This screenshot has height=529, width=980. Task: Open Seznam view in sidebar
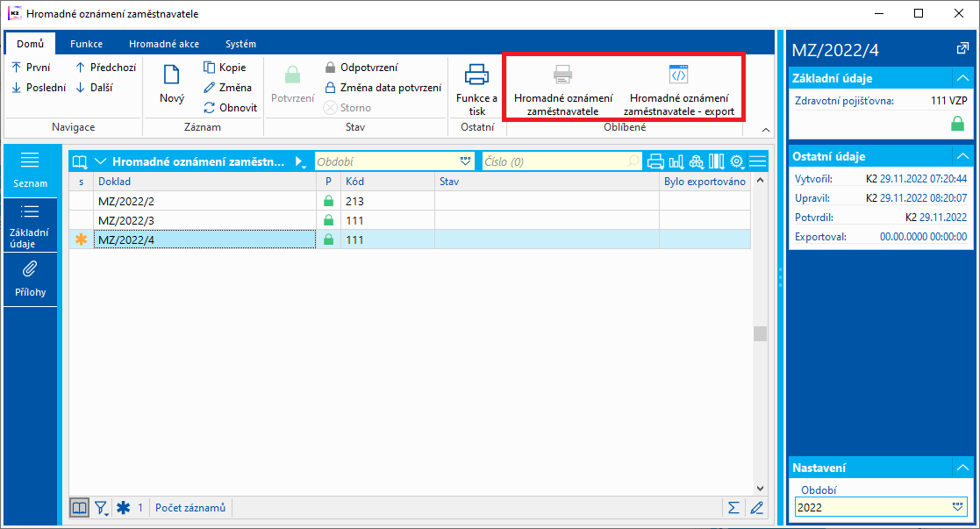click(x=30, y=170)
